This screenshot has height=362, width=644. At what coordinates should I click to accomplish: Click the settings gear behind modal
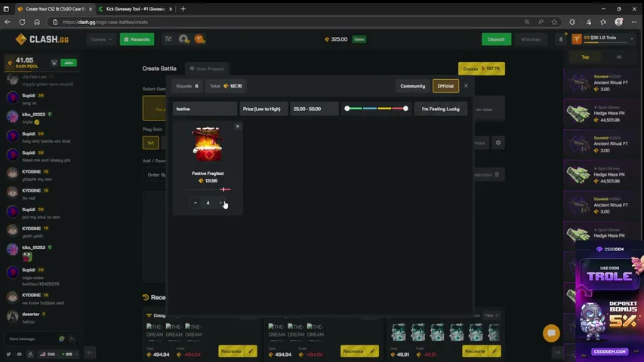point(498,143)
